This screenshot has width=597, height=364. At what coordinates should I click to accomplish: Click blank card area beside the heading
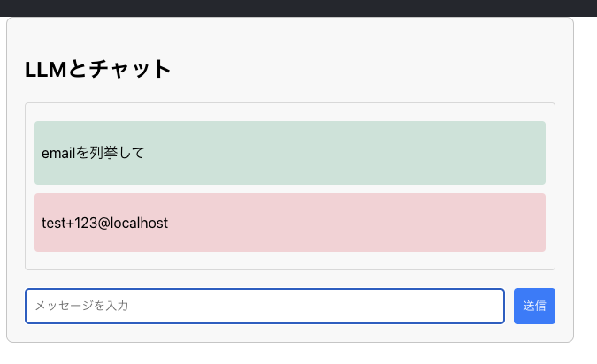click(x=362, y=69)
